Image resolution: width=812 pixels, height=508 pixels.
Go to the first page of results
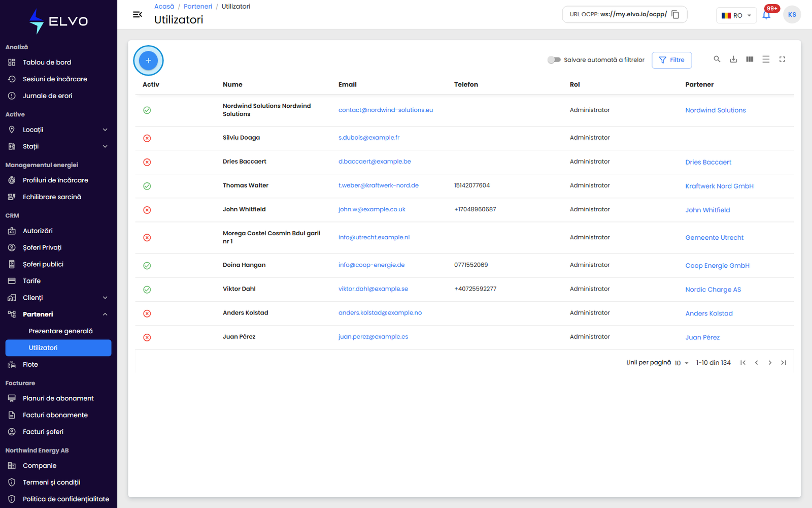click(x=743, y=363)
